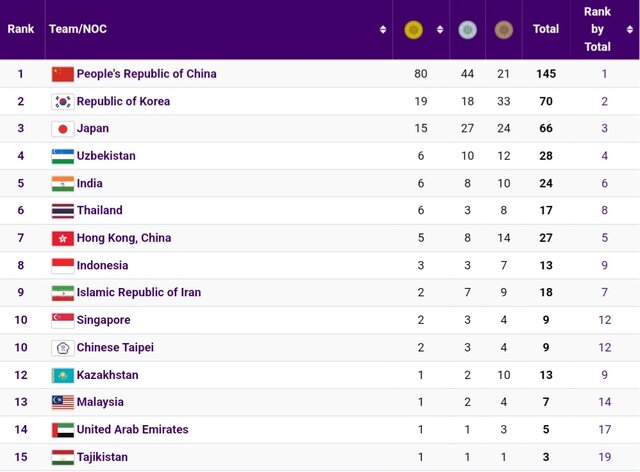Click the People's Republic of China flag
The image size is (640, 472).
pos(63,74)
